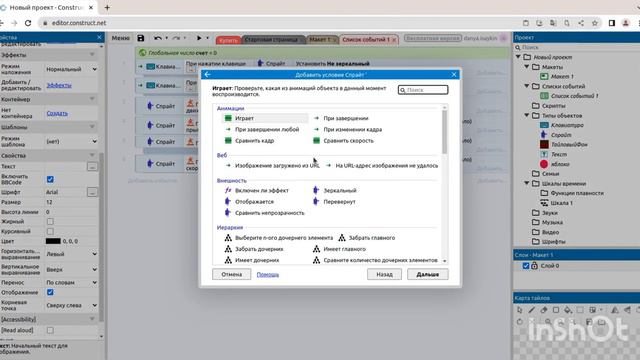Collapse the Новый проект tree node
This screenshot has height=360, width=640.
(518, 57)
